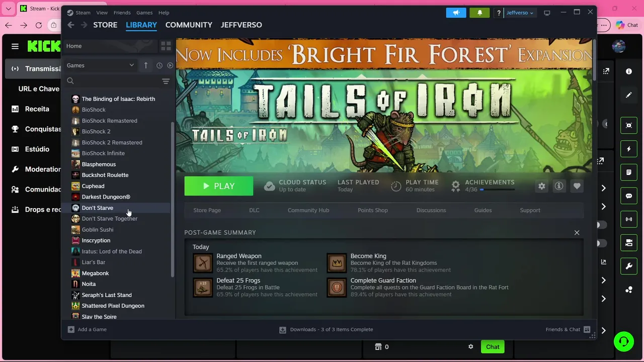Open Jeffverso account dropdown

[x=520, y=13]
